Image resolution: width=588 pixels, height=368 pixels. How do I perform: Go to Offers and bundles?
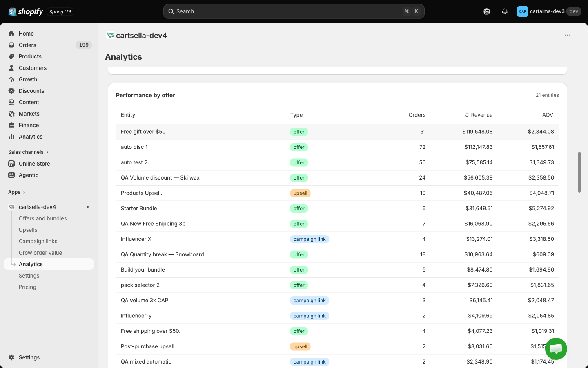pyautogui.click(x=43, y=218)
